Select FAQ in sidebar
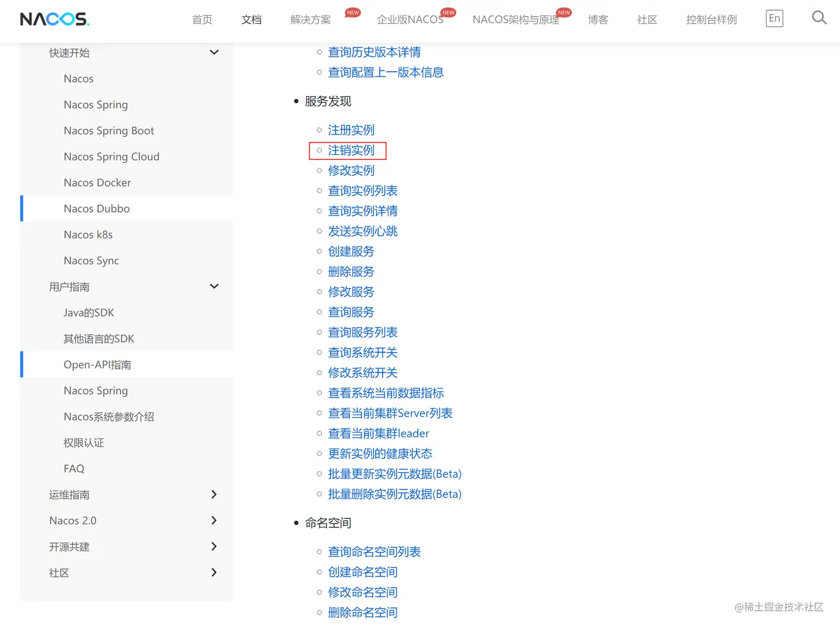 click(x=74, y=469)
